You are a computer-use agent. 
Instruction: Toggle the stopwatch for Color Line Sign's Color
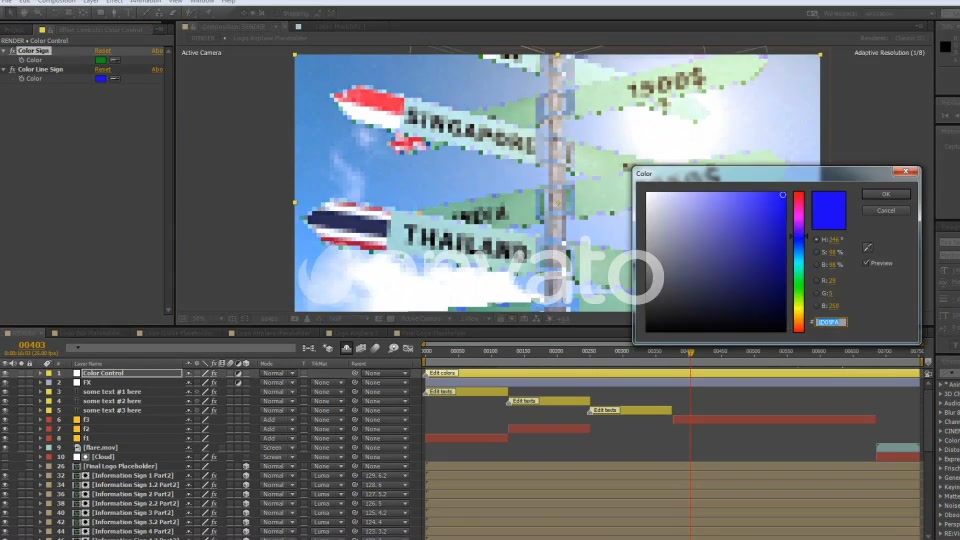tap(21, 78)
